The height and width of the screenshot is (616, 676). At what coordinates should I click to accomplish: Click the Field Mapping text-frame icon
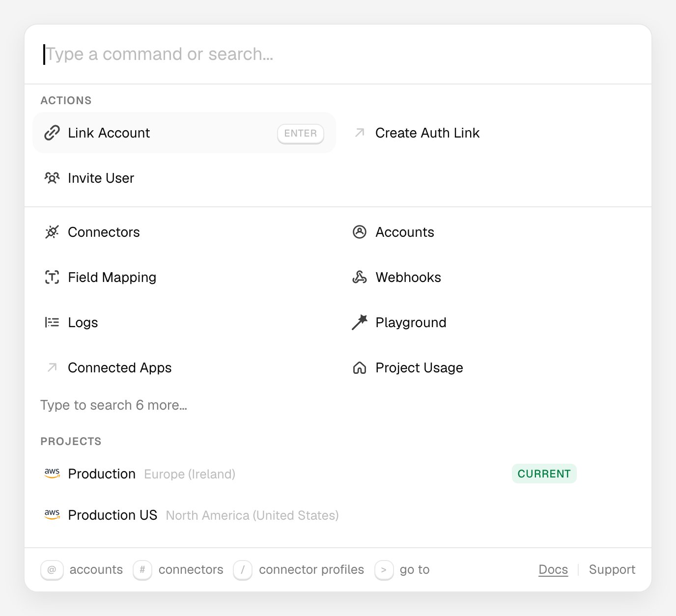(x=52, y=277)
